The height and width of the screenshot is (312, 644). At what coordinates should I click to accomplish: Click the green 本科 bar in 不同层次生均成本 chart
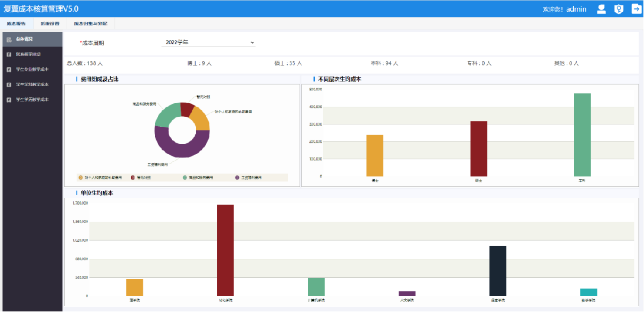(x=582, y=134)
